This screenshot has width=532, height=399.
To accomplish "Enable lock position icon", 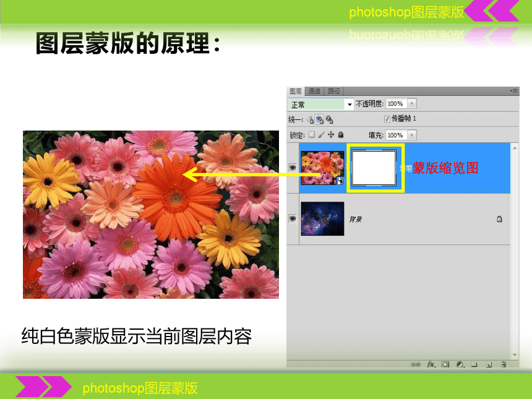I will pyautogui.click(x=331, y=135).
